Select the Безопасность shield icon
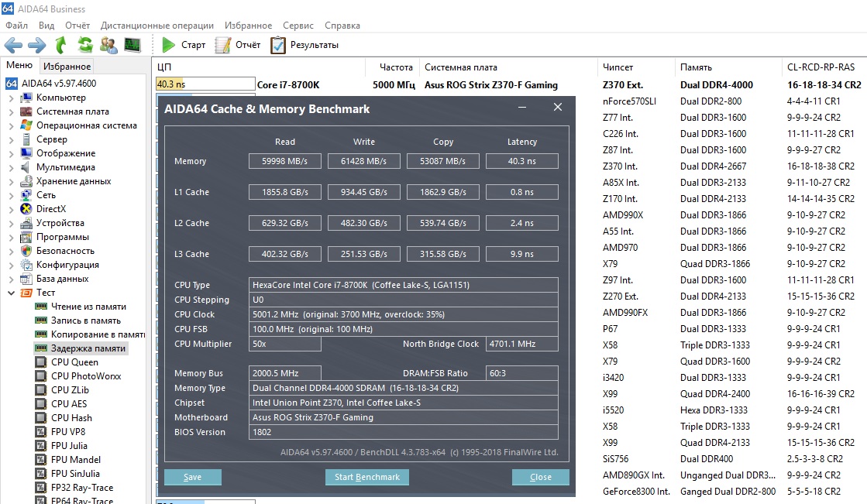The image size is (867, 504). (x=26, y=250)
